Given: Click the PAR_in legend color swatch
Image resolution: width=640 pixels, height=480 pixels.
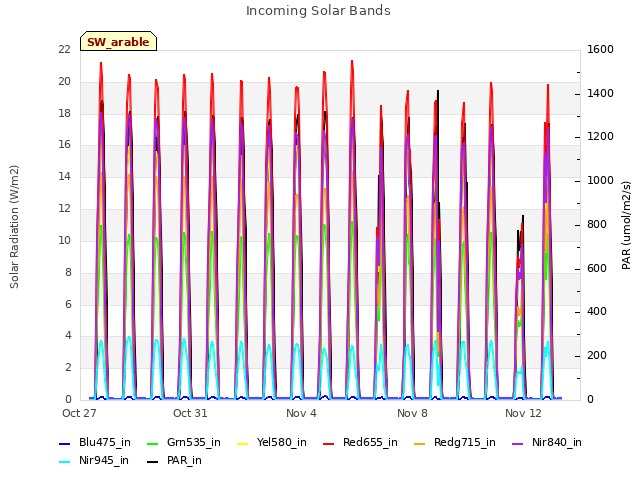Looking at the screenshot, I should pos(152,462).
